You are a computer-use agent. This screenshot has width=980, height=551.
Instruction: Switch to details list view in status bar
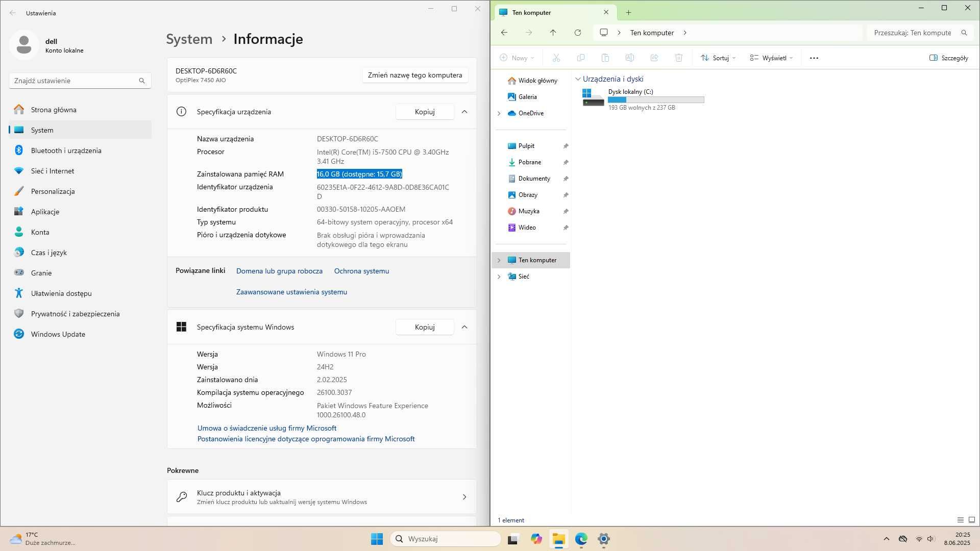[x=960, y=520]
